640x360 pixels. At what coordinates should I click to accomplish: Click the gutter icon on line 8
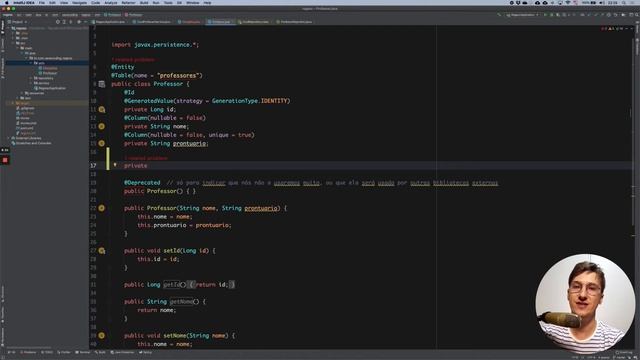coord(102,84)
